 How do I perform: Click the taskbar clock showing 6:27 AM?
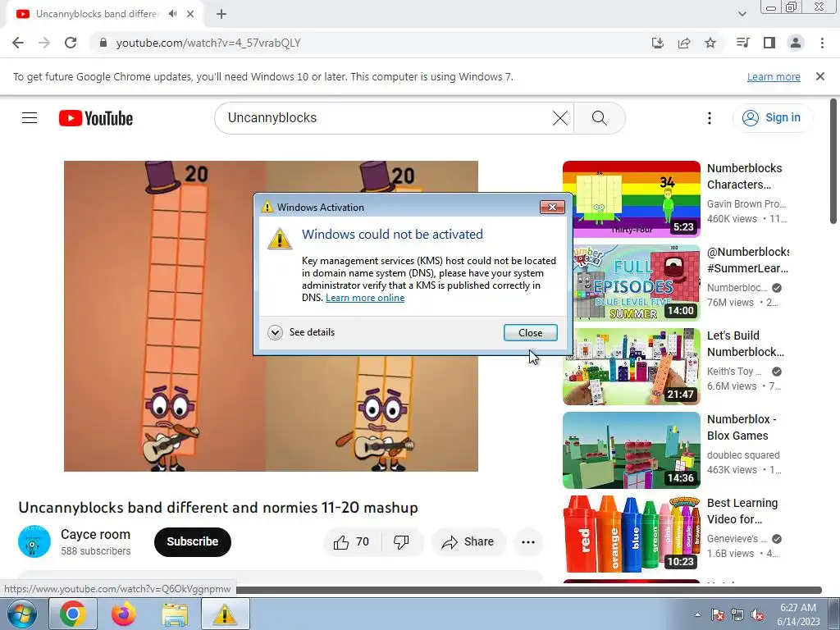click(799, 614)
